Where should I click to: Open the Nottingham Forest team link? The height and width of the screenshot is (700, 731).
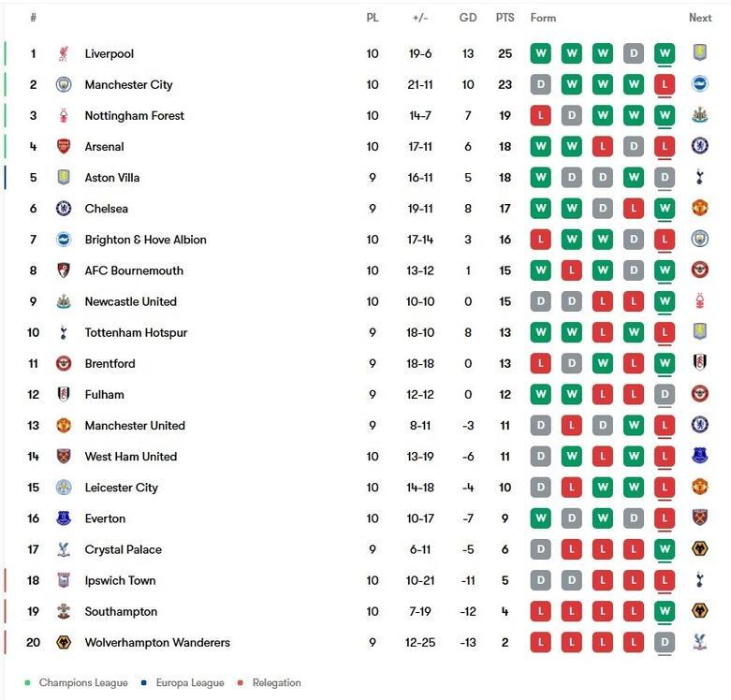click(134, 116)
